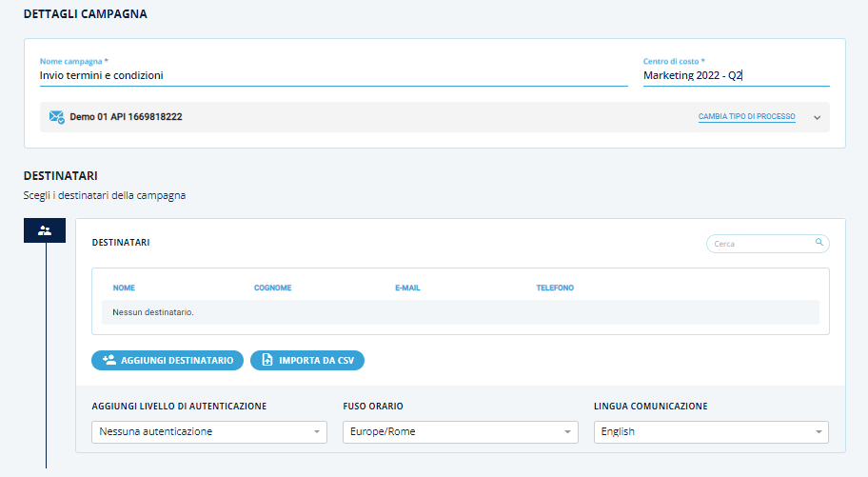The width and height of the screenshot is (868, 477).
Task: Click into the Cerca search field
Action: click(x=761, y=244)
